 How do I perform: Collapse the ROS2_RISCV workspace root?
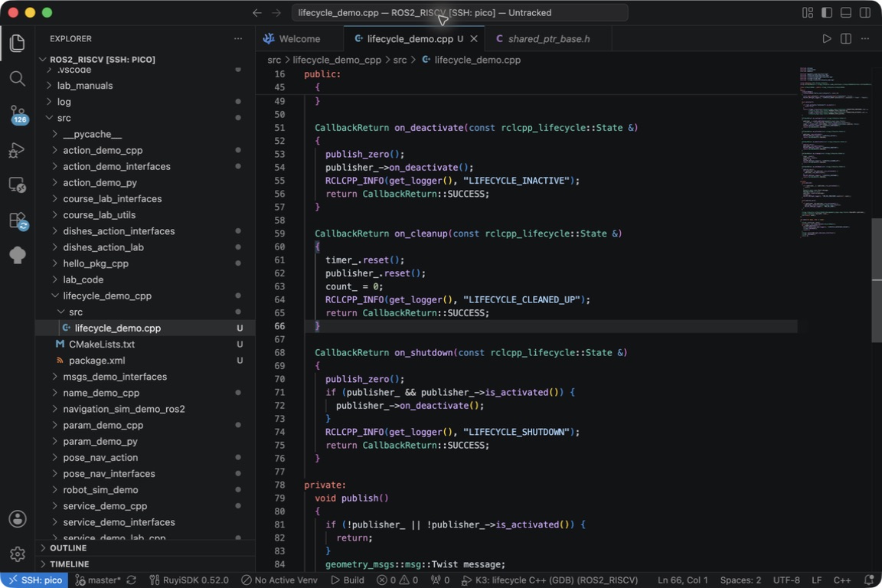pos(145,59)
